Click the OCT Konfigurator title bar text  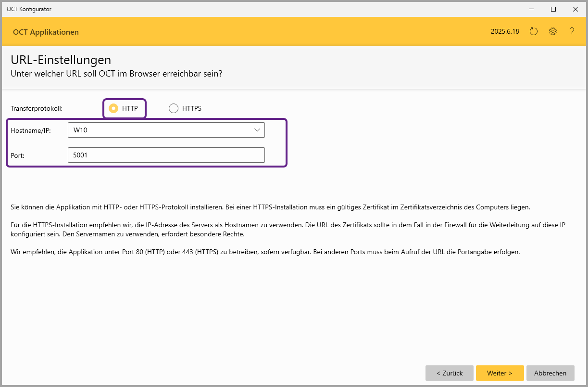(x=29, y=9)
